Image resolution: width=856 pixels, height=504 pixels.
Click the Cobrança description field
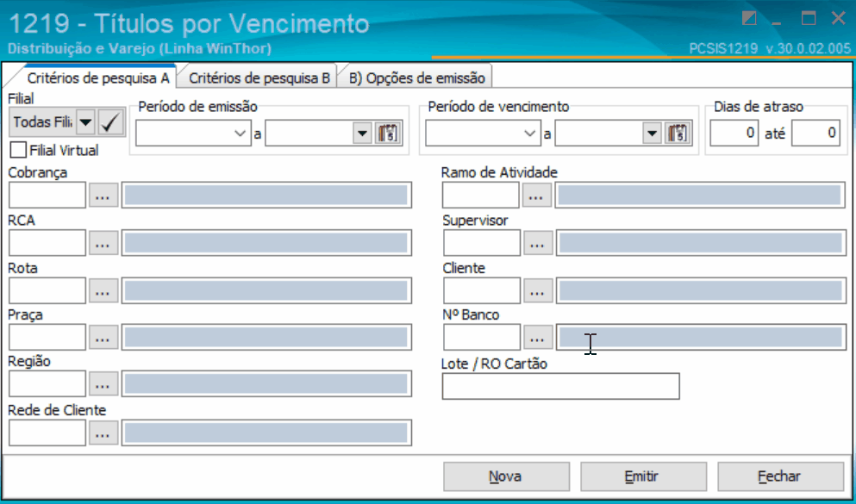(x=266, y=196)
